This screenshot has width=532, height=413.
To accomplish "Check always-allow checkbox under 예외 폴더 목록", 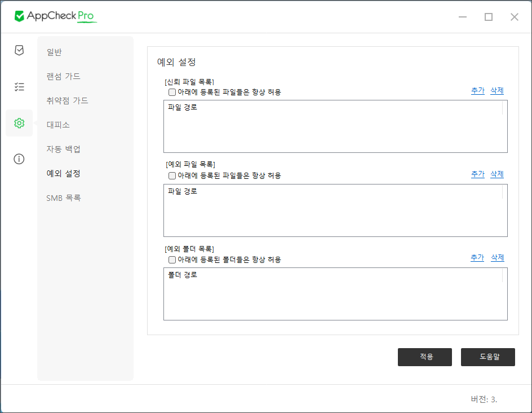I will point(172,260).
